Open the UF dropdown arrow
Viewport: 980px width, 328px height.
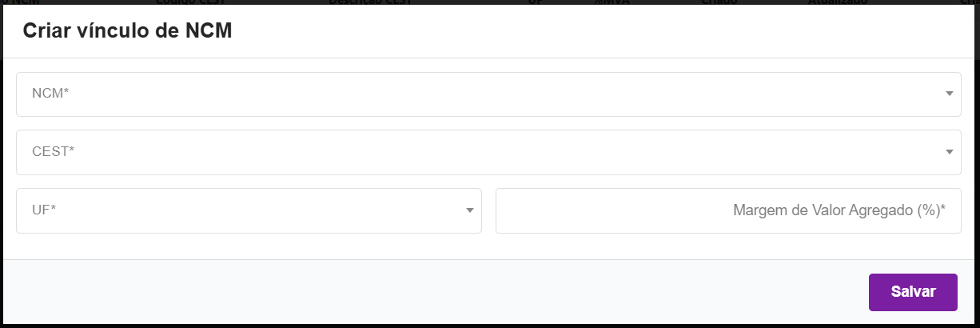pos(470,210)
